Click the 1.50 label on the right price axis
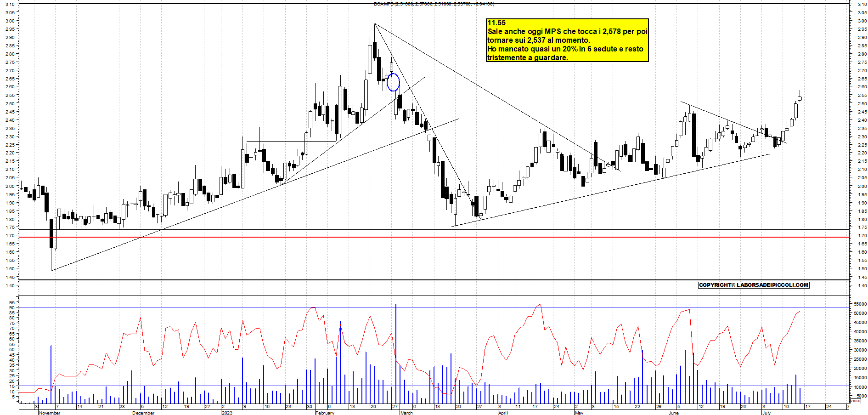This screenshot has height=415, width=868. click(x=862, y=269)
